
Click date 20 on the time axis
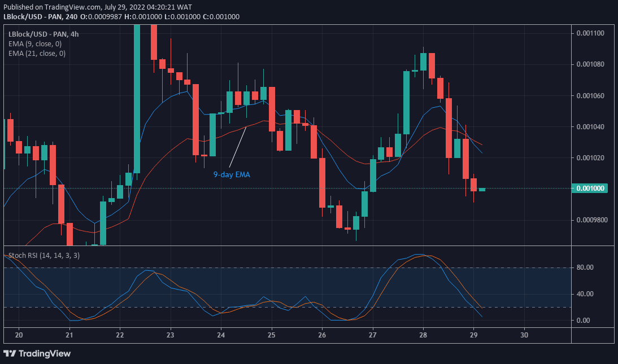[19, 335]
